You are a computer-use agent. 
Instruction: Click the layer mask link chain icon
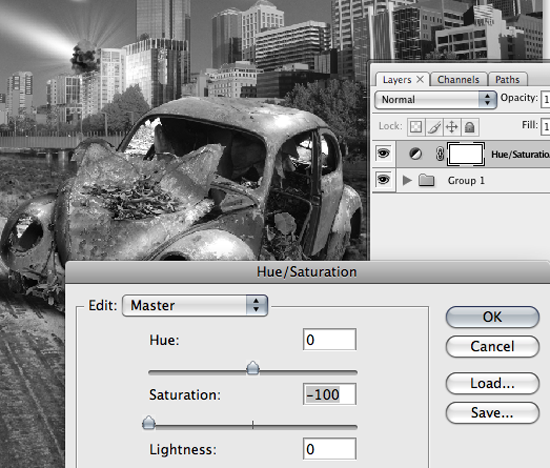coord(440,154)
